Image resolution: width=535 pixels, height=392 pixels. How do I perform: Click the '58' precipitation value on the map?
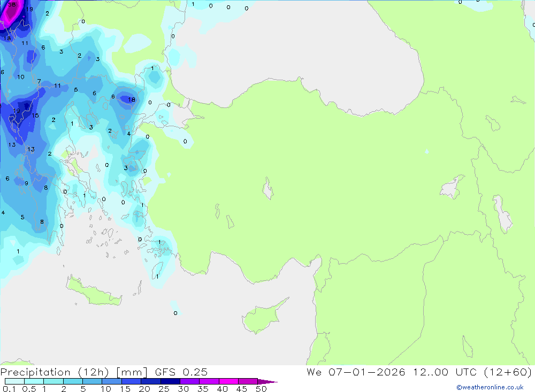tap(12, 4)
